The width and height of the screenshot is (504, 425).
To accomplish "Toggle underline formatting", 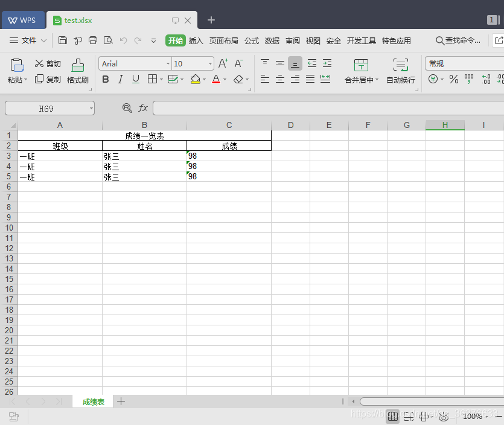I will point(135,79).
